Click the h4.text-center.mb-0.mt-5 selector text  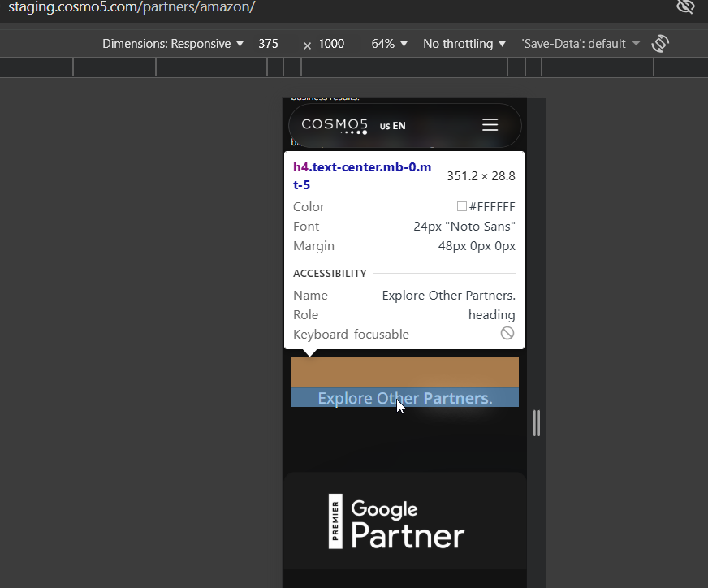(362, 175)
